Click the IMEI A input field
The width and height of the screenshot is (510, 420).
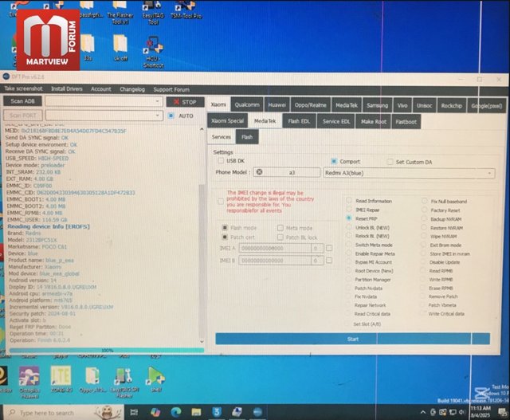[x=274, y=248]
